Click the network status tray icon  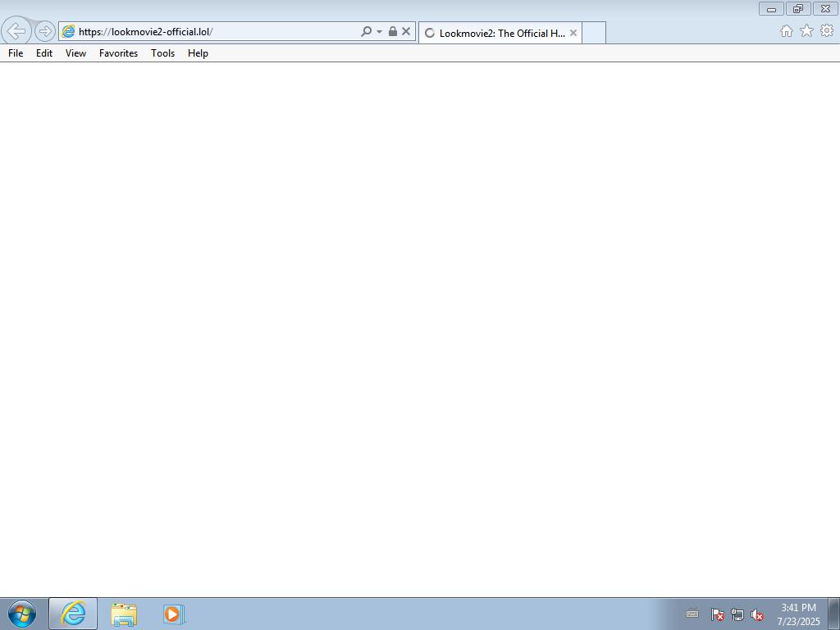(737, 614)
